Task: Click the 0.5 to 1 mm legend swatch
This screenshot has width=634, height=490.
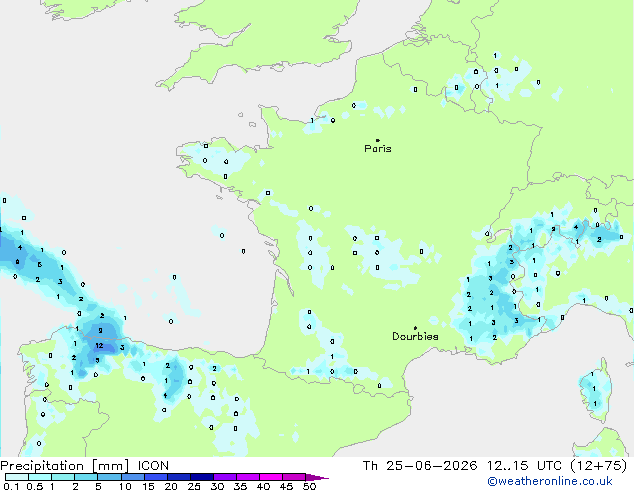Action: pos(40,477)
